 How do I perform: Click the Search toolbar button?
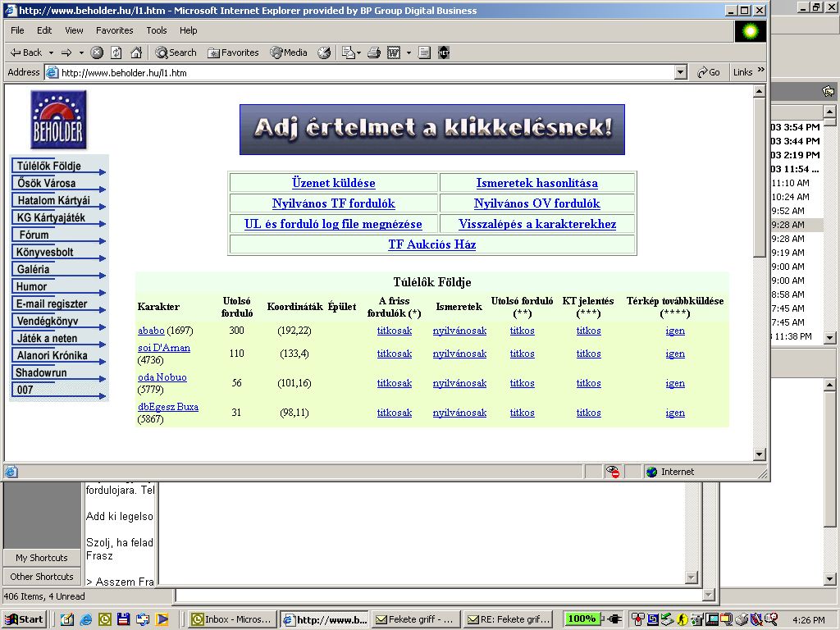[176, 52]
